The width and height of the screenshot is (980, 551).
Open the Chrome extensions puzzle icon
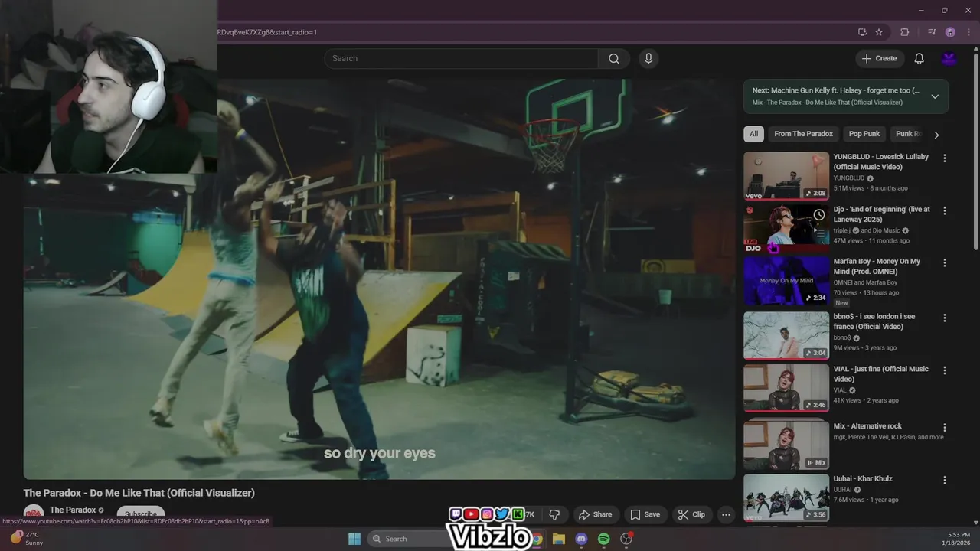pos(905,32)
